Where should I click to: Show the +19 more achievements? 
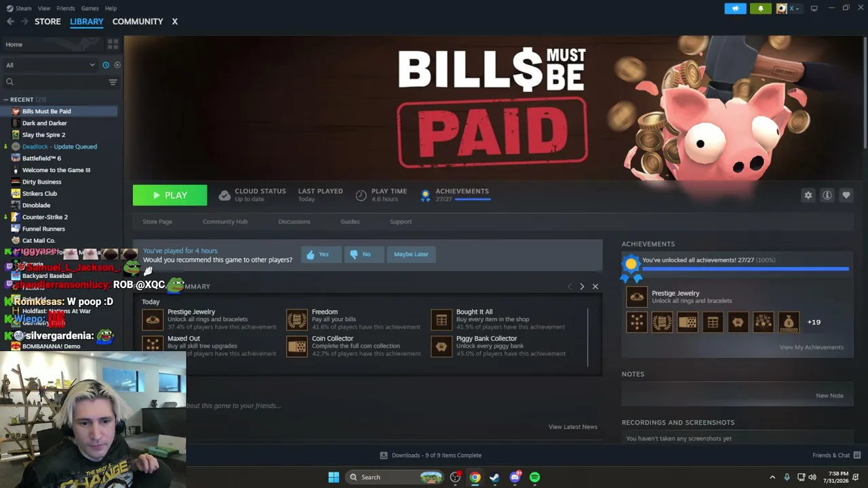click(x=814, y=322)
